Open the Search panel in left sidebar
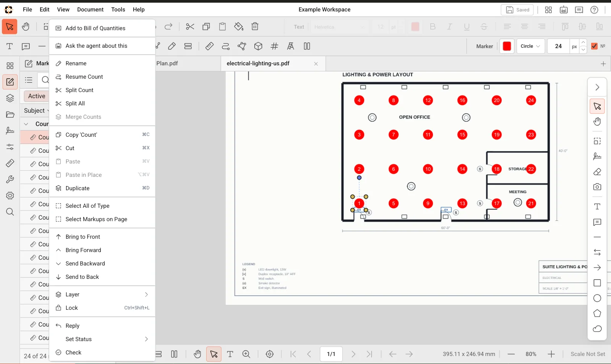611x364 pixels. [10, 212]
